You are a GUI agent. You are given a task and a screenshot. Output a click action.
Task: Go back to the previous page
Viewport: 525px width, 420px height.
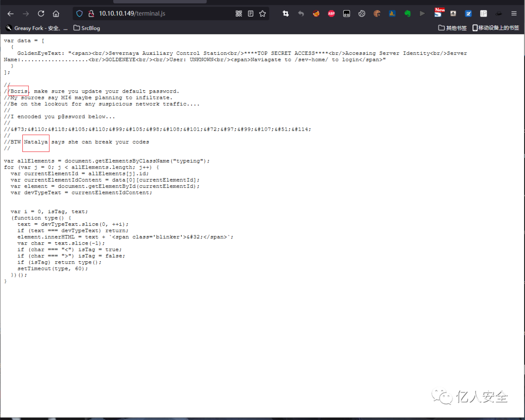10,14
